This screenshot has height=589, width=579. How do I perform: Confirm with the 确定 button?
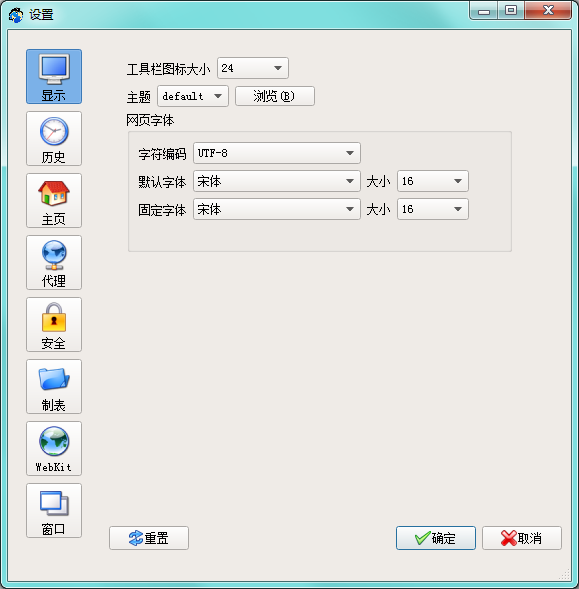(x=436, y=538)
